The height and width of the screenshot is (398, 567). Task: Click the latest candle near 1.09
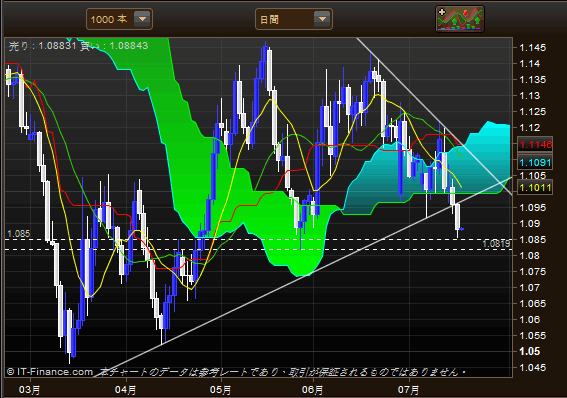click(x=461, y=229)
